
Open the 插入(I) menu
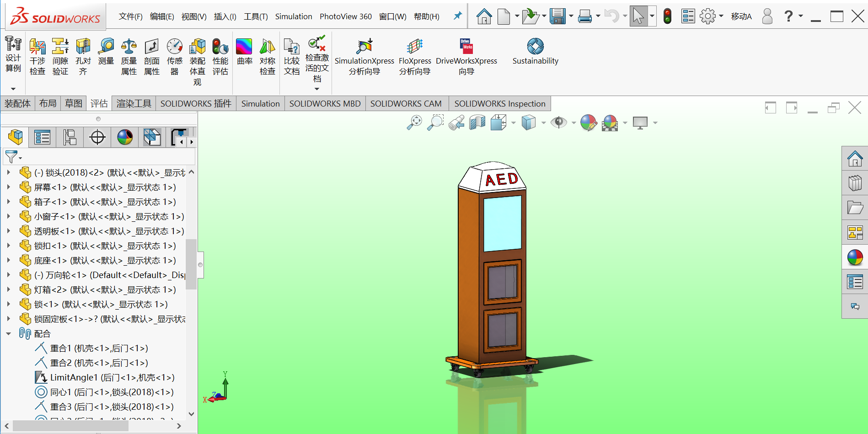(x=225, y=16)
